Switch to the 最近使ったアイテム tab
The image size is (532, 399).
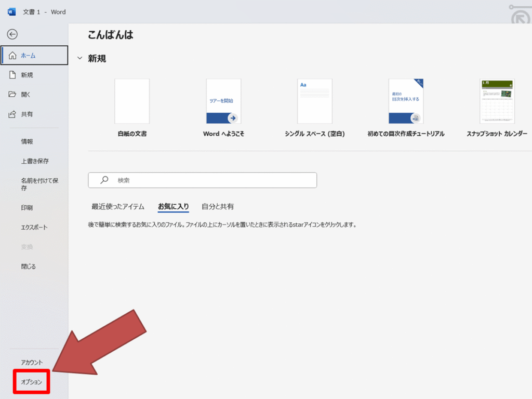pos(118,206)
